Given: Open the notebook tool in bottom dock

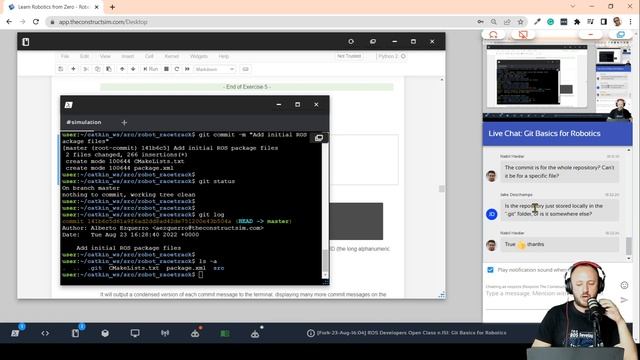Looking at the screenshot, I should (76, 333).
